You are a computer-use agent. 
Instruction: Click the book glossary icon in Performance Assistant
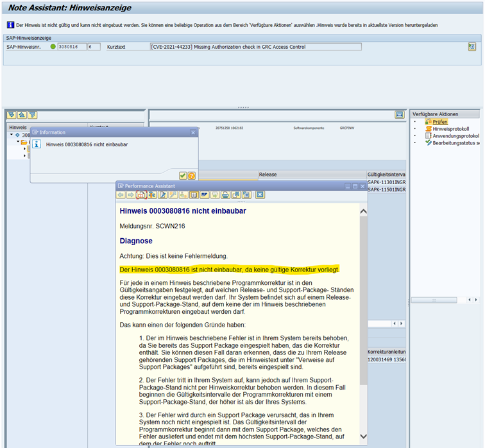194,194
